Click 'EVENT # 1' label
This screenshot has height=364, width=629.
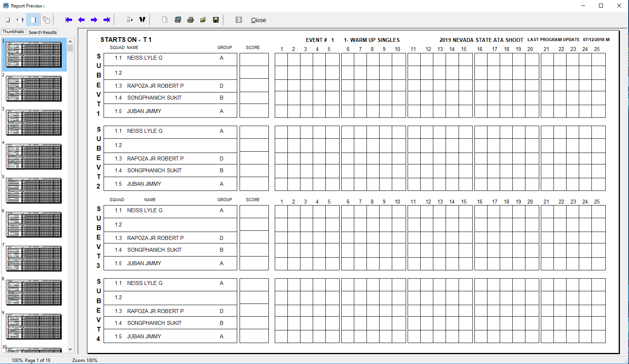click(x=320, y=40)
